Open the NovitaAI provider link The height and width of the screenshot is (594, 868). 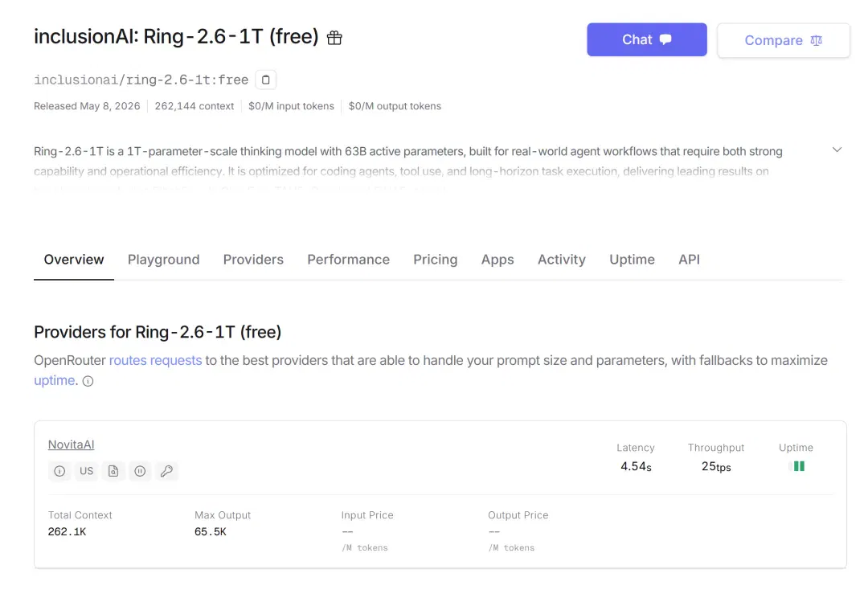click(71, 444)
